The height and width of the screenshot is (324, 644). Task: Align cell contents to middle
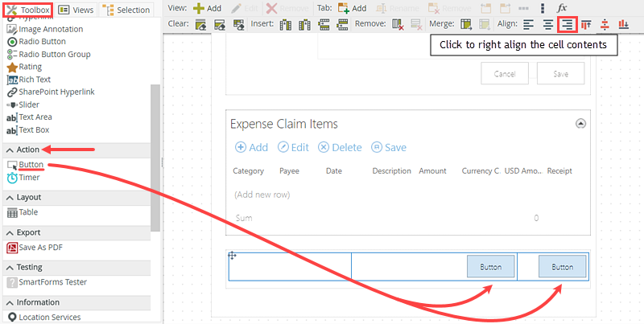point(605,25)
